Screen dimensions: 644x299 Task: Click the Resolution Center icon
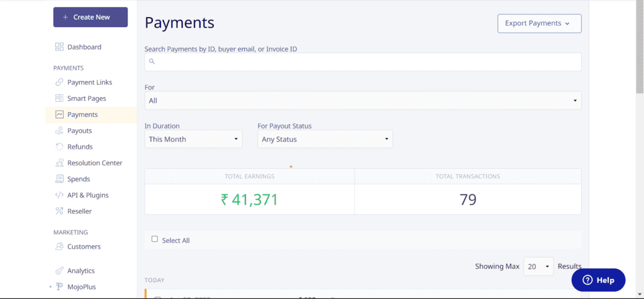[59, 163]
